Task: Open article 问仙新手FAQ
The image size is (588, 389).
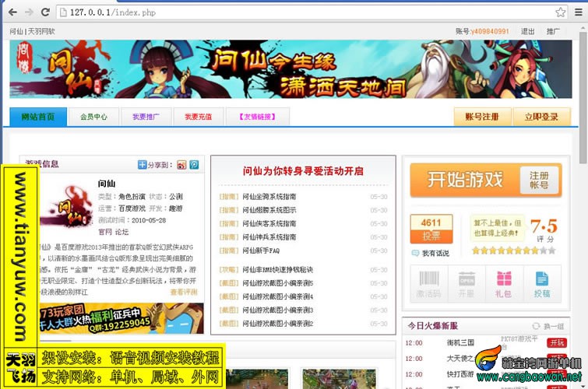Action: (261, 251)
